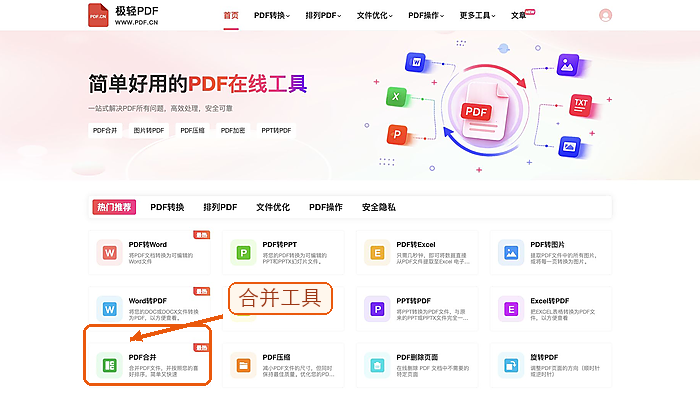Click the WWW.PDF.CN site address text
This screenshot has width=700, height=395.
(x=137, y=22)
